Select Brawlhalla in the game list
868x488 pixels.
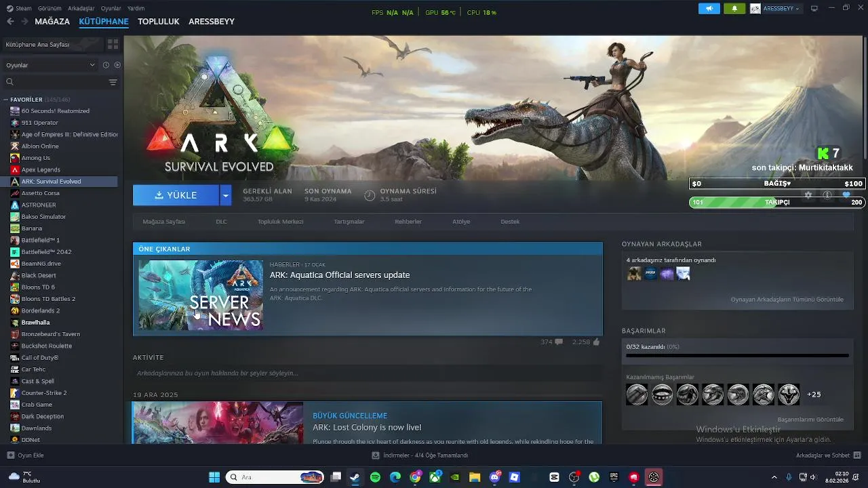pos(35,323)
